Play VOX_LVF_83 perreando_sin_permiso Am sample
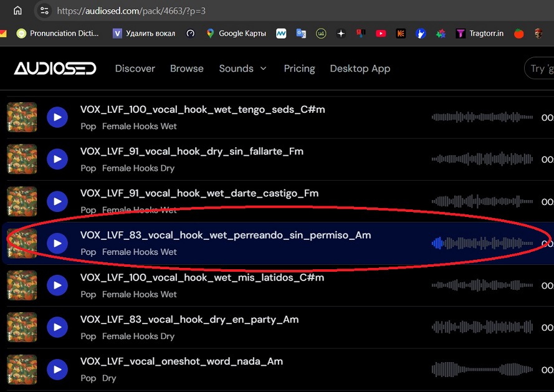This screenshot has width=554, height=392. tap(57, 243)
